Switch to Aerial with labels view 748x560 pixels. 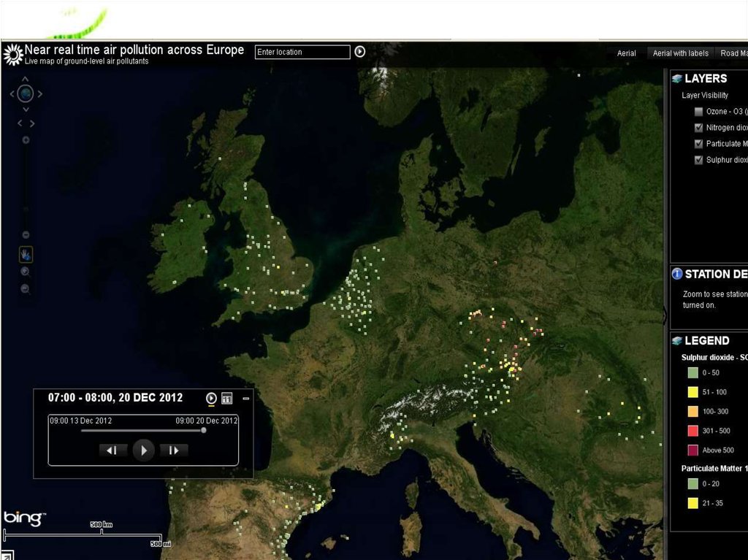[x=680, y=53]
